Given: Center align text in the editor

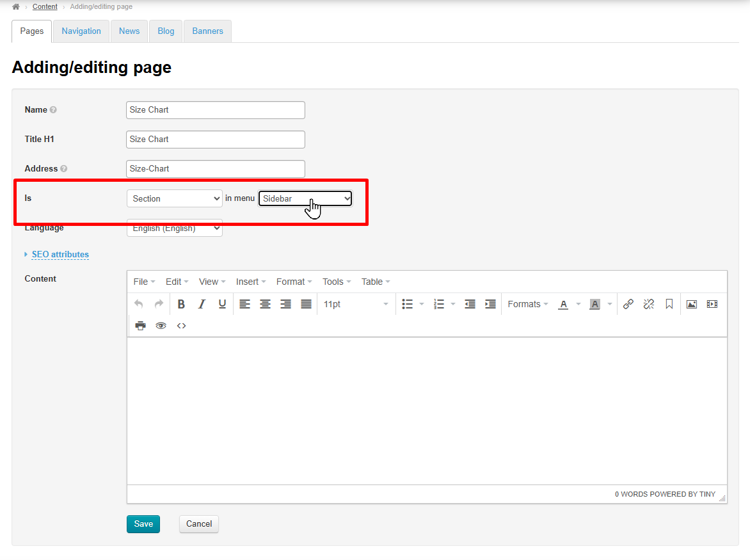Looking at the screenshot, I should tap(265, 305).
